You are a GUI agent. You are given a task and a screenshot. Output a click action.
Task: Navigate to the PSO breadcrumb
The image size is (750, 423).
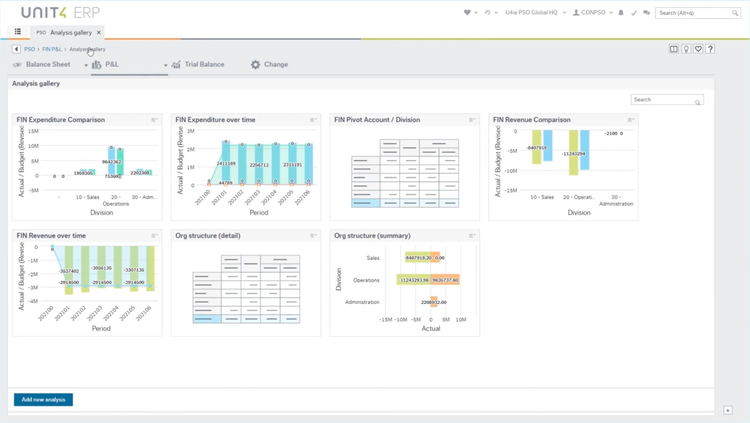(29, 49)
